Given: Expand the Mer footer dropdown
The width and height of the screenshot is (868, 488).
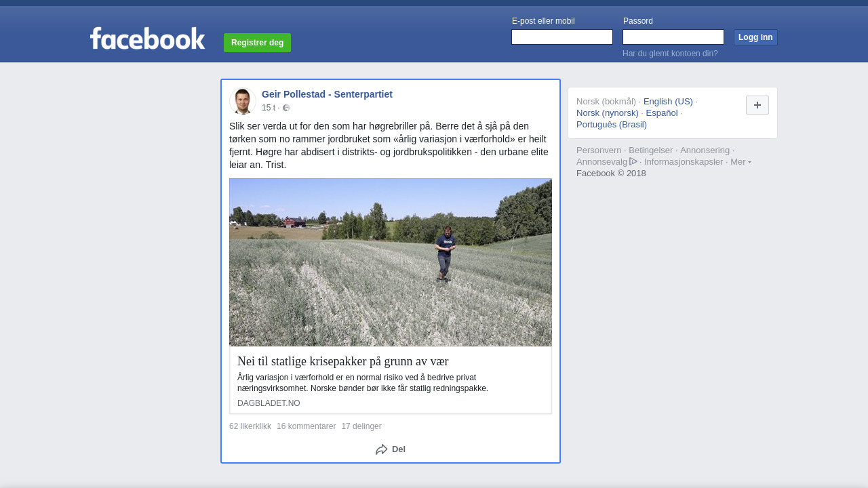Looking at the screenshot, I should (x=741, y=161).
